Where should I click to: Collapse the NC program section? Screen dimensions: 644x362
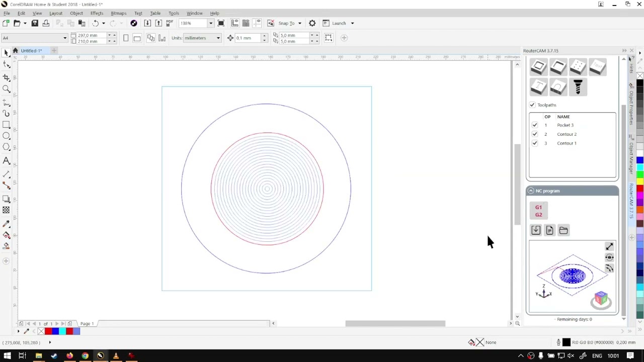point(531,191)
